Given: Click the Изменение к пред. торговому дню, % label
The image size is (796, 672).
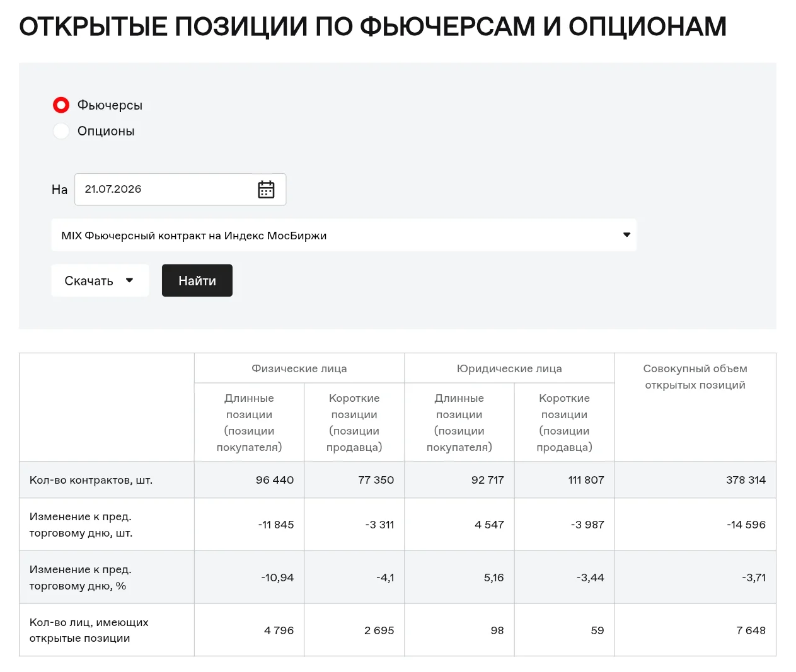Looking at the screenshot, I should coord(81,578).
